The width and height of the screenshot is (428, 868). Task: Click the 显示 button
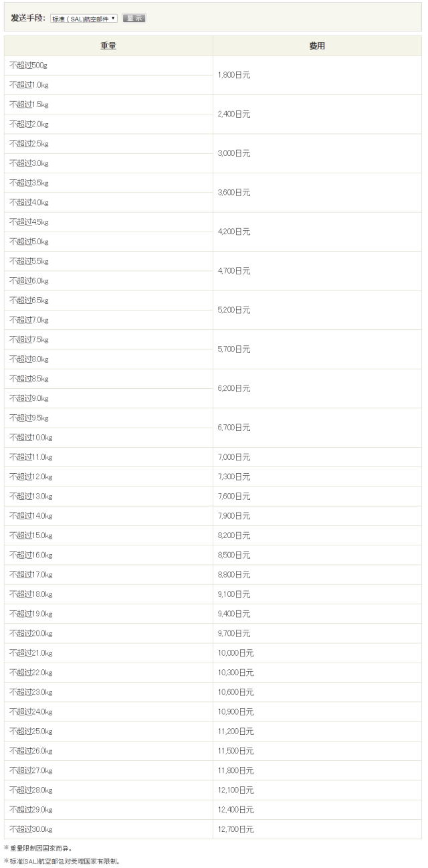click(134, 19)
